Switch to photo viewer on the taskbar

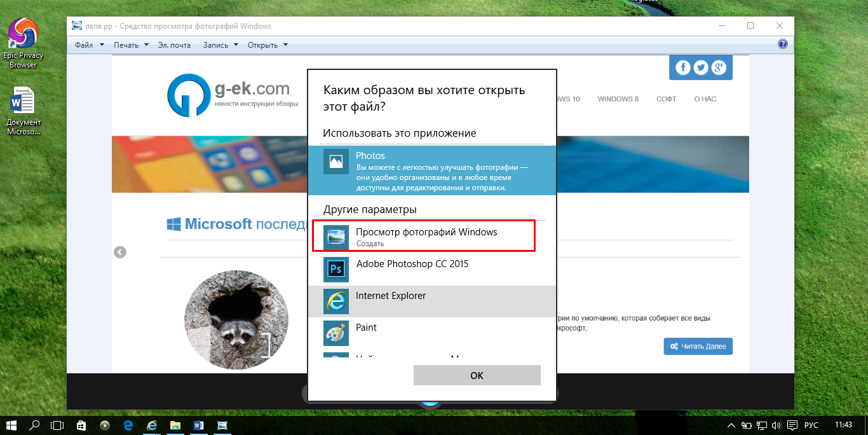(222, 425)
